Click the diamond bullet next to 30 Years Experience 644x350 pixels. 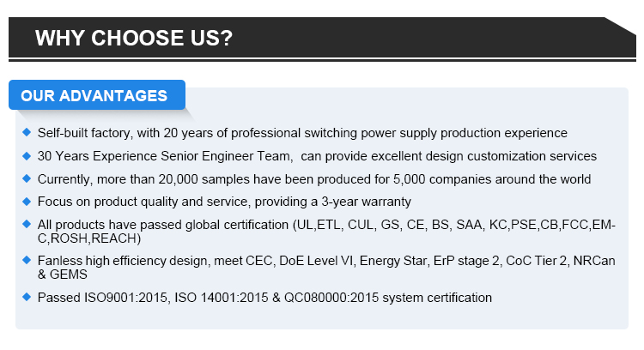pos(27,155)
